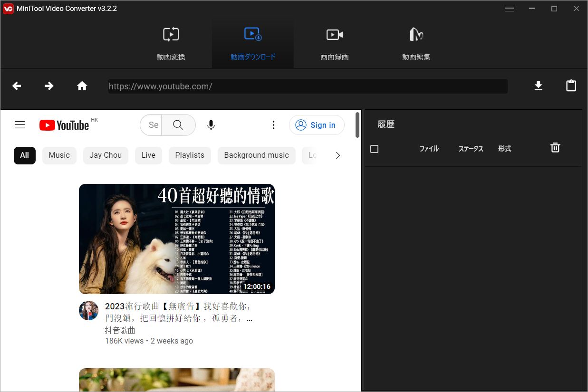
Task: Switch to the 画面録画 tab
Action: pos(335,43)
